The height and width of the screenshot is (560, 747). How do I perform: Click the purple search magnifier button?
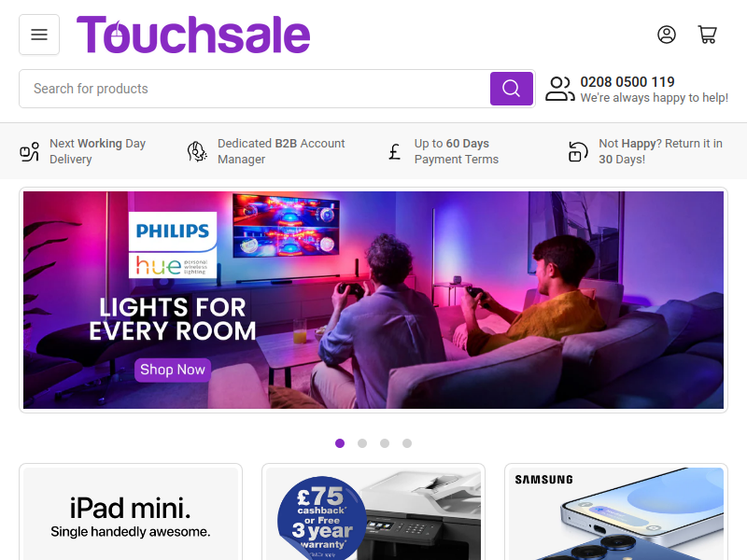(511, 89)
